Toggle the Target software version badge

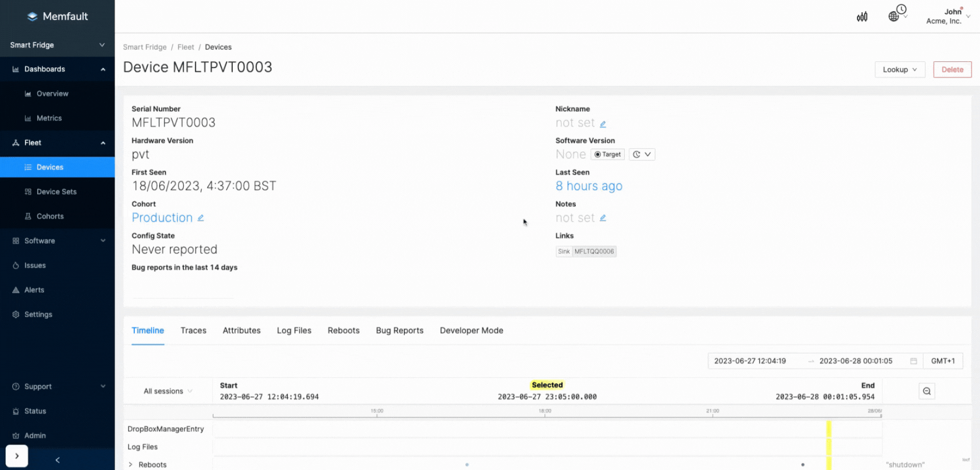[x=607, y=154]
